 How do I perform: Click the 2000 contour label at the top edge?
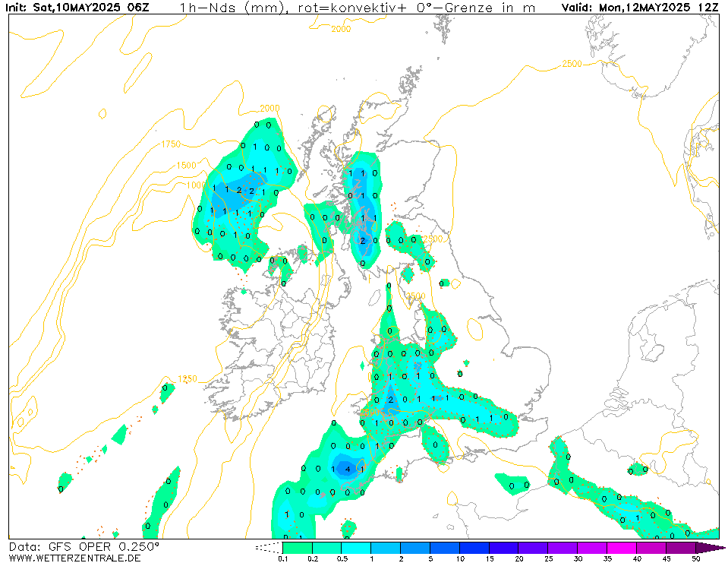(342, 29)
